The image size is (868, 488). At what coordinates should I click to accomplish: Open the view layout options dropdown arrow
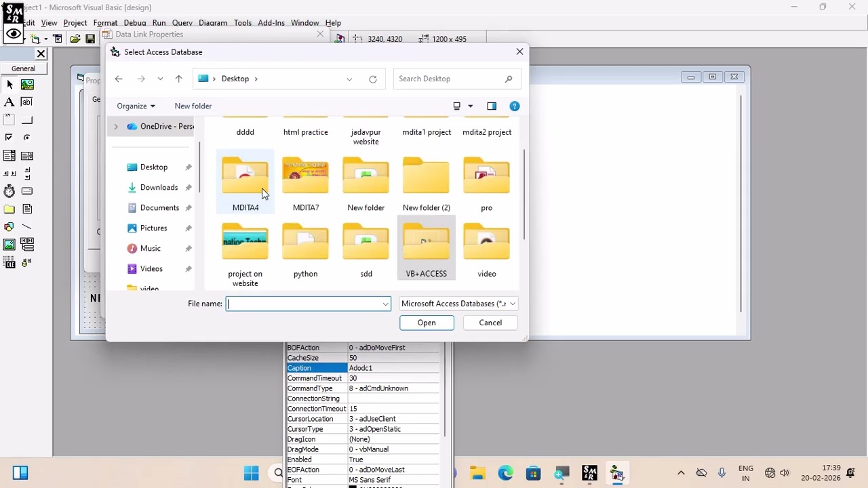click(471, 106)
